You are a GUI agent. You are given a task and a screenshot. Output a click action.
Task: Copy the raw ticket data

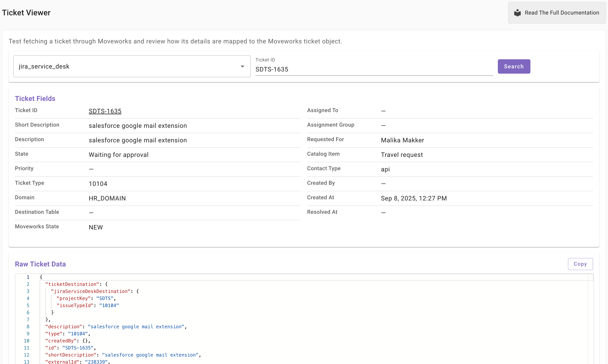[x=580, y=264]
